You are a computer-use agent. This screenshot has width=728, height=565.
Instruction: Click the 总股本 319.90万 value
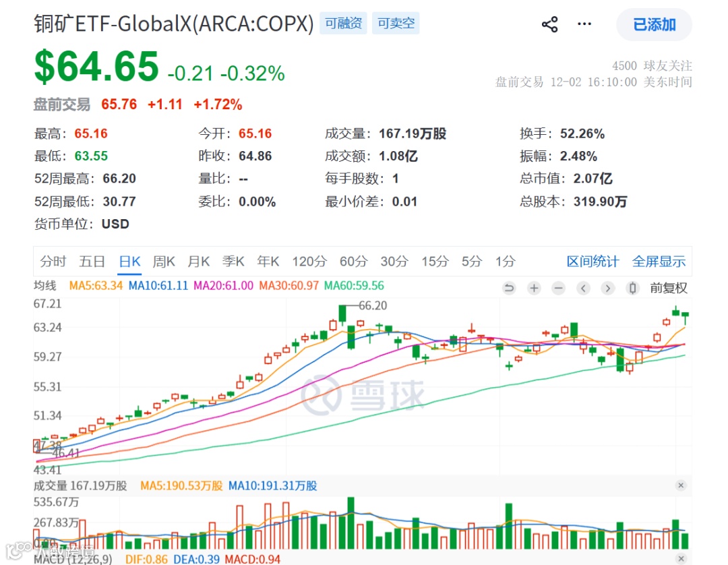pos(601,202)
